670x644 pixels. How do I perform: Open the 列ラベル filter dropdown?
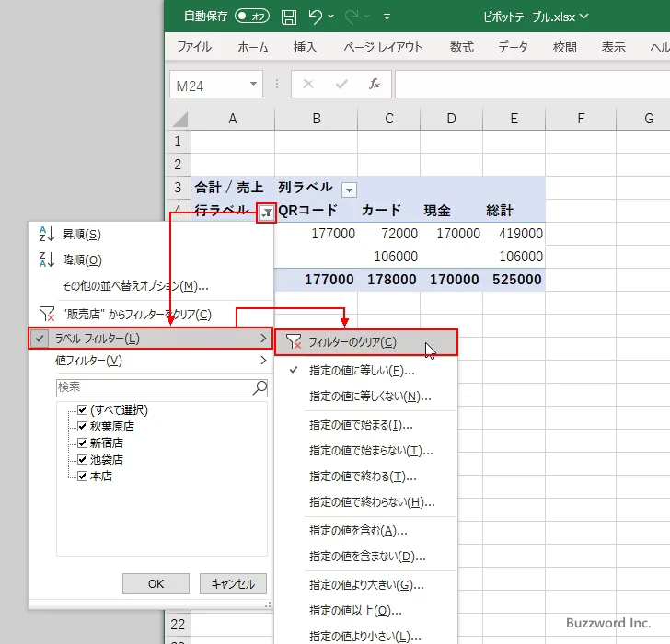349,190
